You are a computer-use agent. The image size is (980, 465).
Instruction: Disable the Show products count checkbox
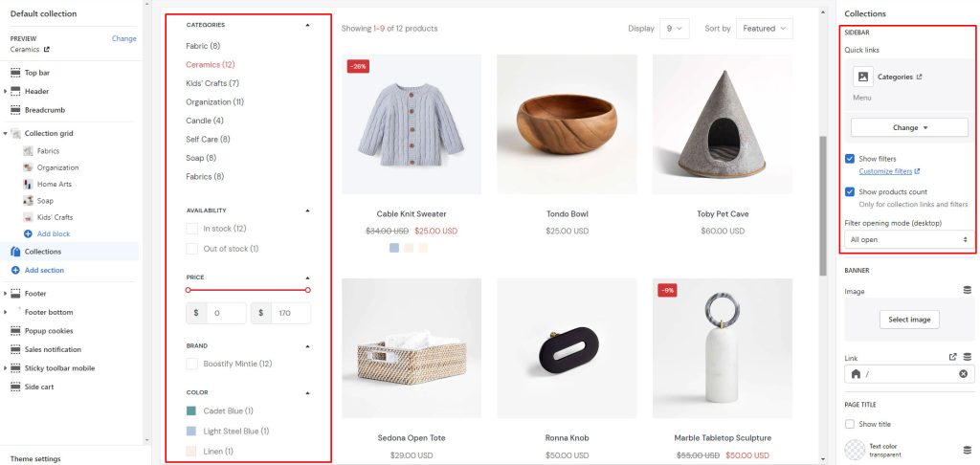click(850, 192)
